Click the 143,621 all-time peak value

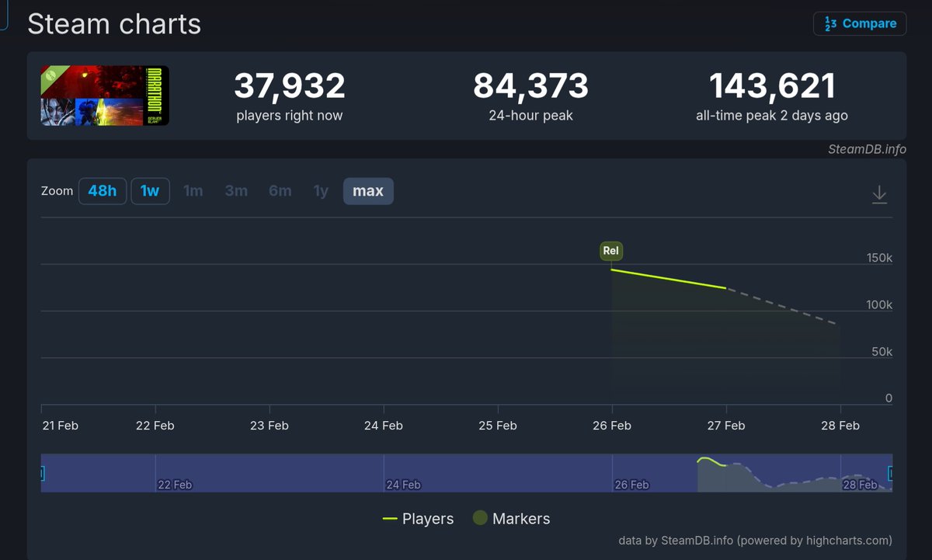pos(772,85)
